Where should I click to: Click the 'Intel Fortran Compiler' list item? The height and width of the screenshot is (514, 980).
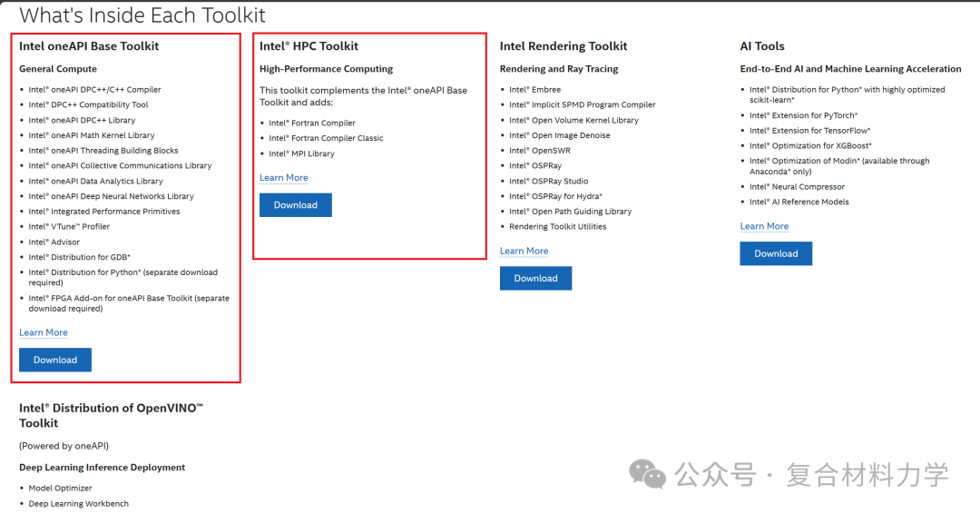tap(312, 124)
